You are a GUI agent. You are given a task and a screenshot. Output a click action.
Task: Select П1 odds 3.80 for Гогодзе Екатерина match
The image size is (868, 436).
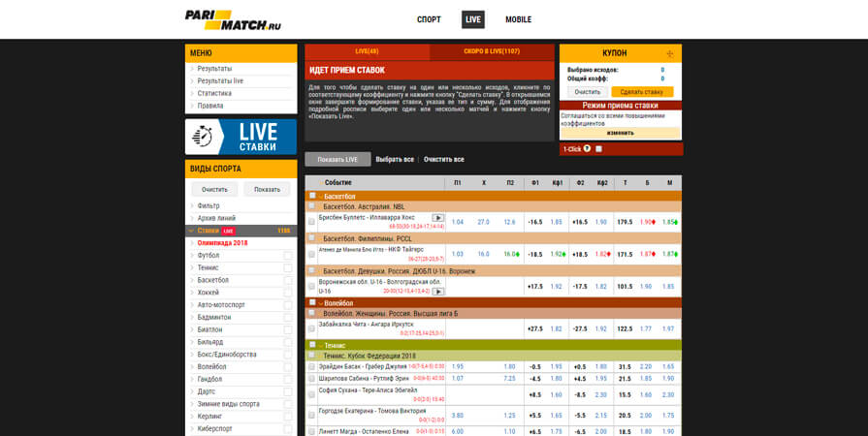point(458,415)
